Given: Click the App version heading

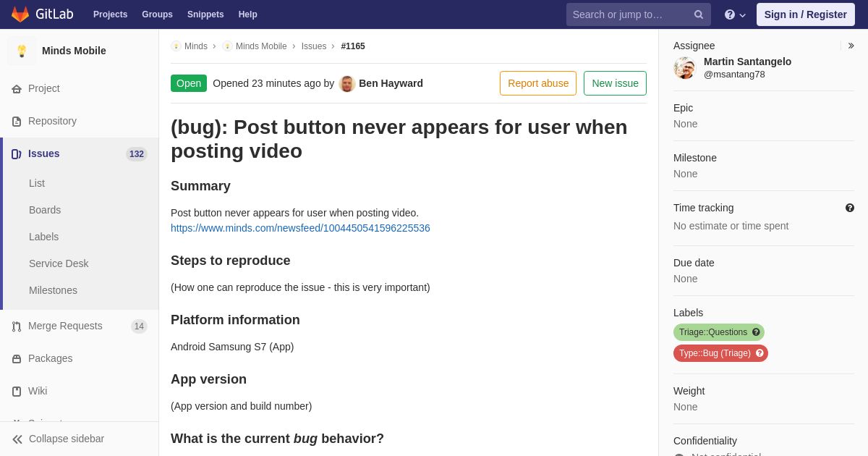Looking at the screenshot, I should [x=208, y=379].
